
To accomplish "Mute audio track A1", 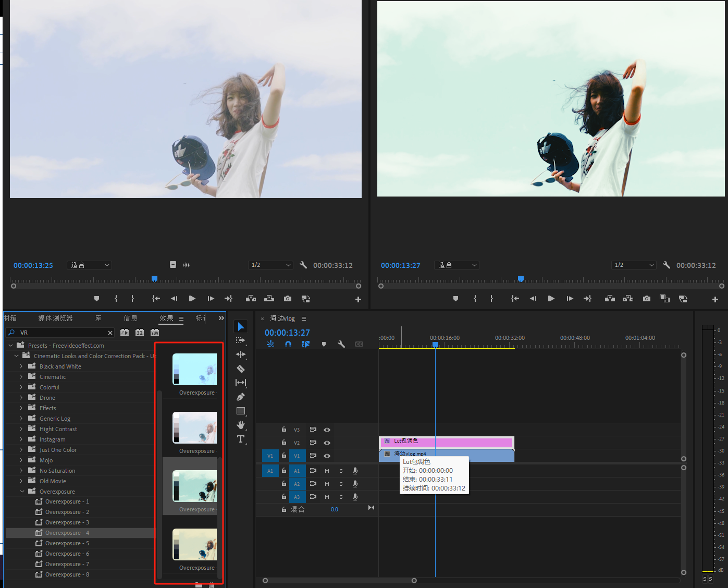I will pos(327,471).
